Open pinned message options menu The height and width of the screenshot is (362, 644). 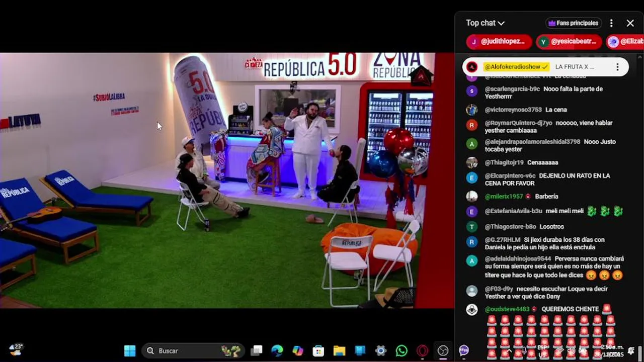tap(617, 67)
